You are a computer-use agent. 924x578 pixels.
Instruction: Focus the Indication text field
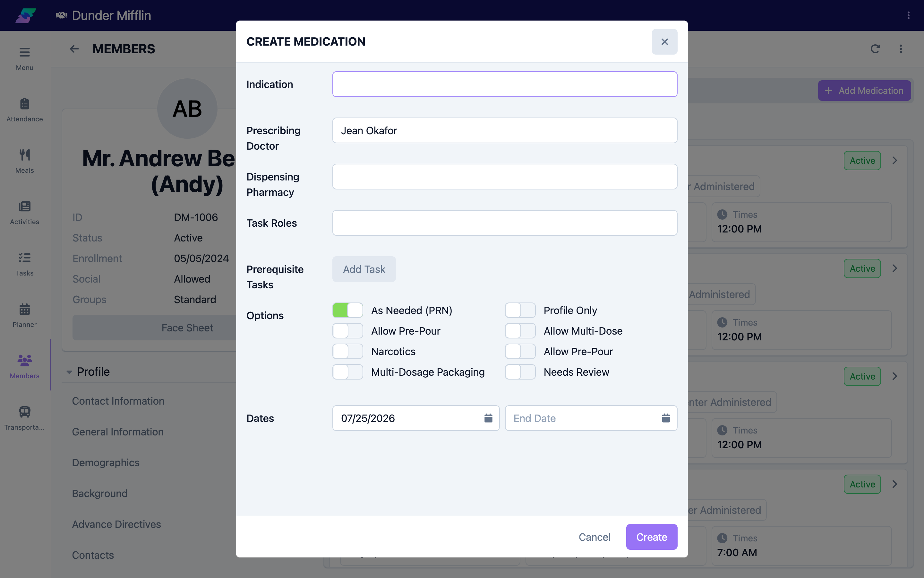click(505, 84)
